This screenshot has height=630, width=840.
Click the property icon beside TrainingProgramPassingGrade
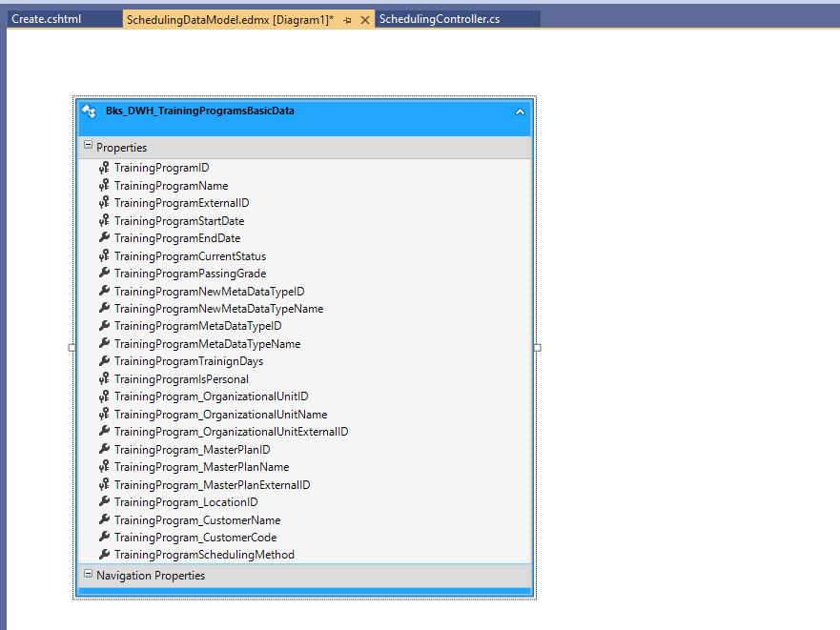pos(103,274)
